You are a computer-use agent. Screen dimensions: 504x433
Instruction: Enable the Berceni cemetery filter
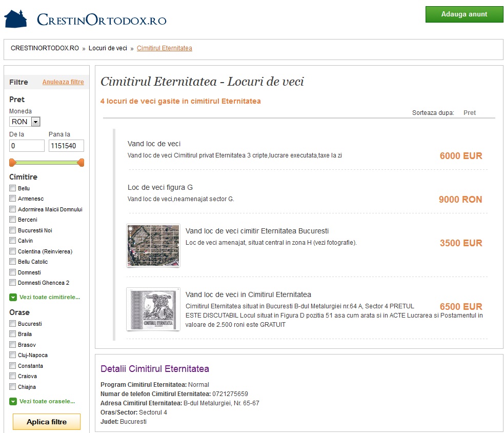coord(13,220)
